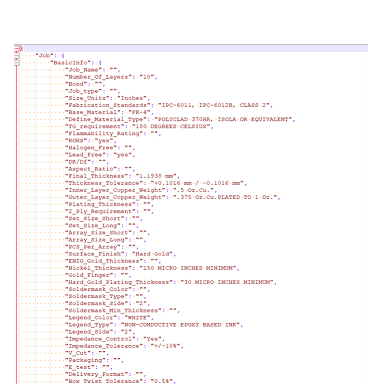Click the "Set_Size_Short" key

point(94,218)
